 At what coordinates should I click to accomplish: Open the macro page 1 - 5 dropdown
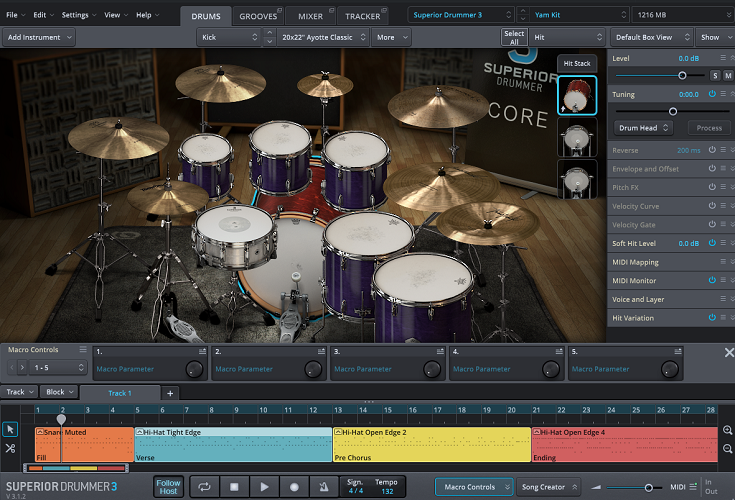(57, 367)
